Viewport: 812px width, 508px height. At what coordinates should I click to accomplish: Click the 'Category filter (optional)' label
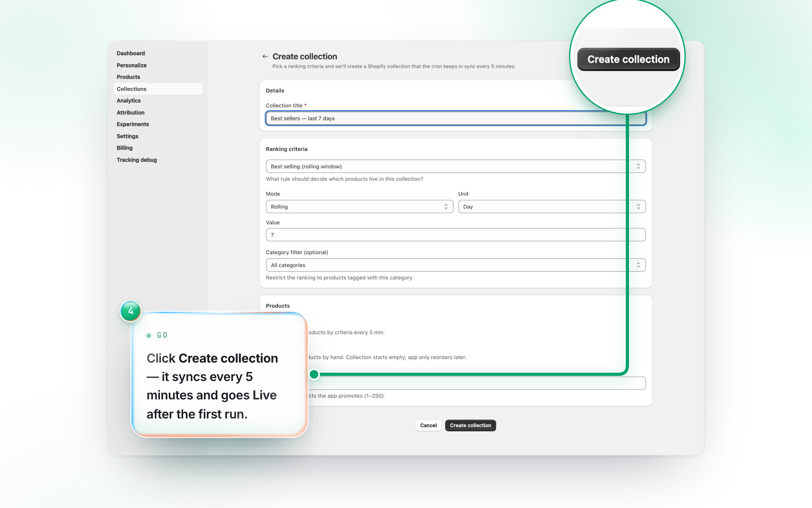point(297,252)
